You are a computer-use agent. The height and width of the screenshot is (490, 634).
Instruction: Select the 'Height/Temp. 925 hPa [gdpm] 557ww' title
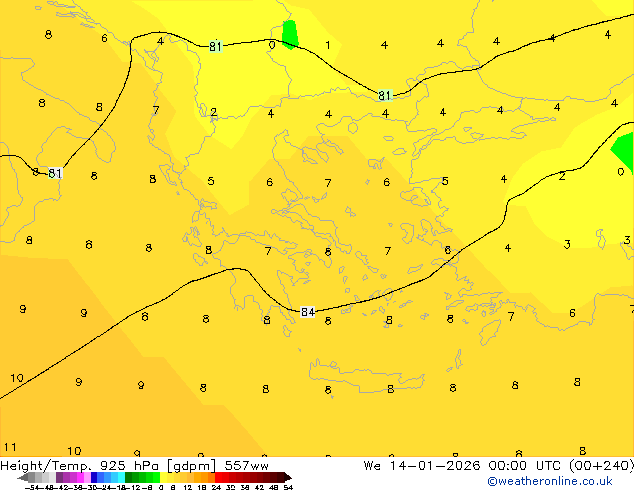click(x=134, y=465)
